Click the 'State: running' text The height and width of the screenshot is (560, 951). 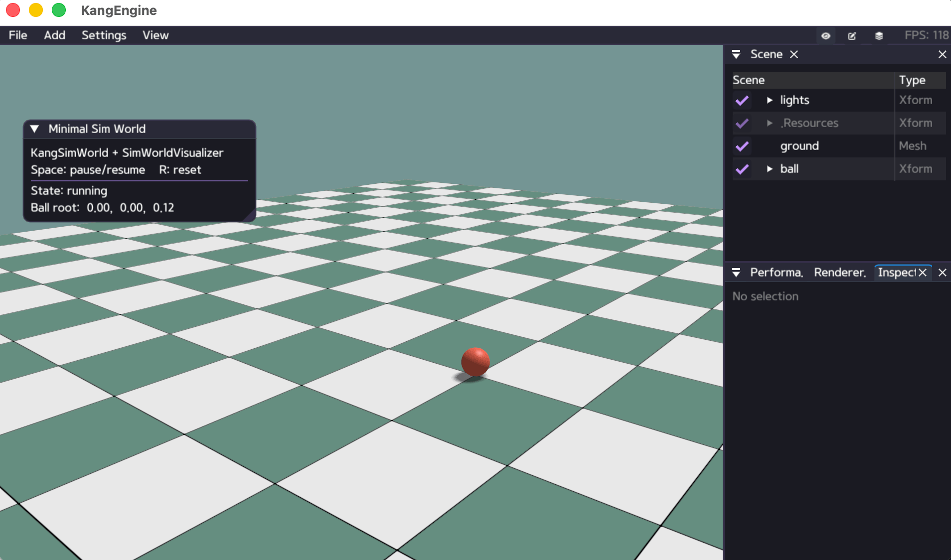(x=69, y=191)
